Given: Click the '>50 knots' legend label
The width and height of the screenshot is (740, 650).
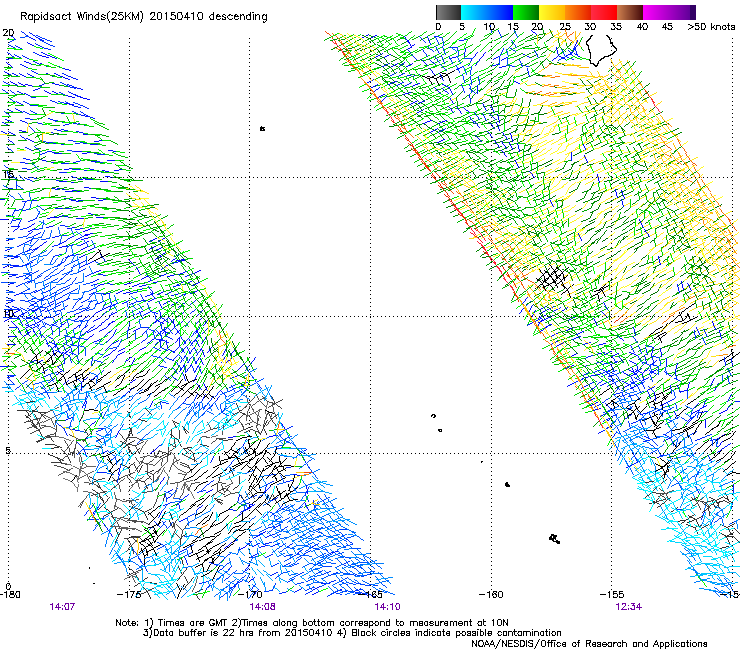Looking at the screenshot, I should tap(711, 27).
